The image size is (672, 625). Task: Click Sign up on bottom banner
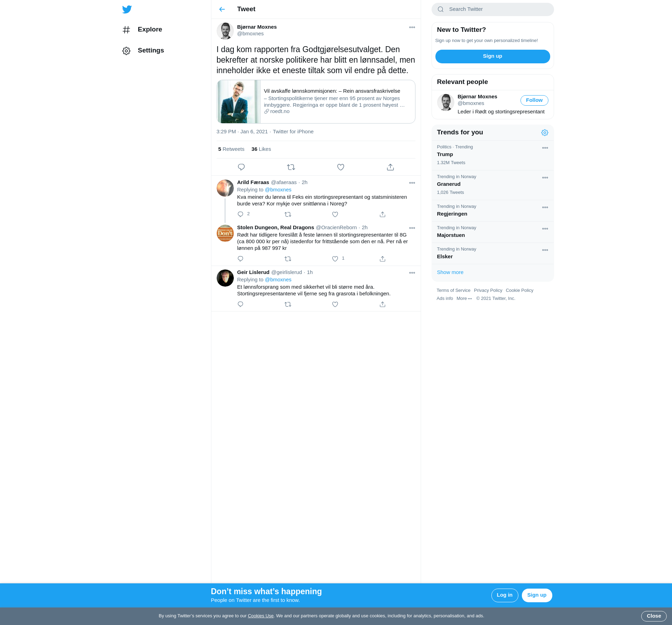click(x=537, y=595)
